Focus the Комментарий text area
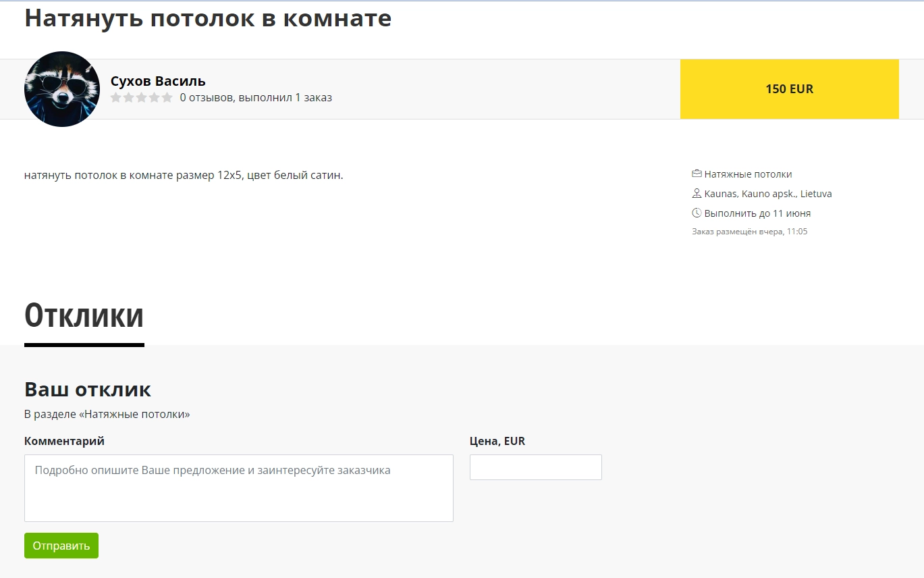This screenshot has height=578, width=924. 238,488
